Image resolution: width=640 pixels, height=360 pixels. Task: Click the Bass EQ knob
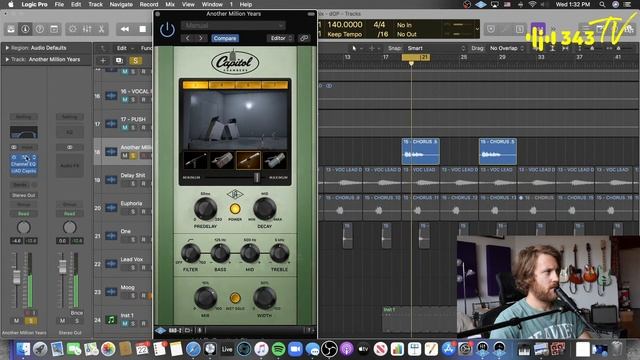[220, 253]
